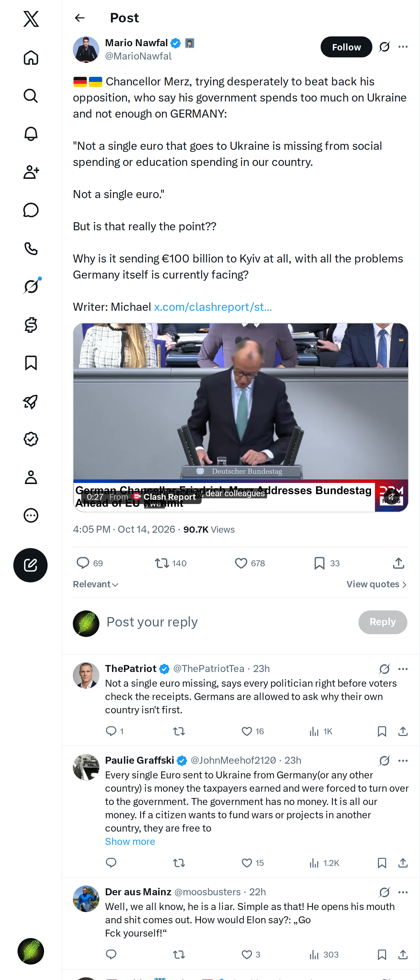Follow Mario Nawfal
The height and width of the screenshot is (980, 420).
[x=346, y=47]
